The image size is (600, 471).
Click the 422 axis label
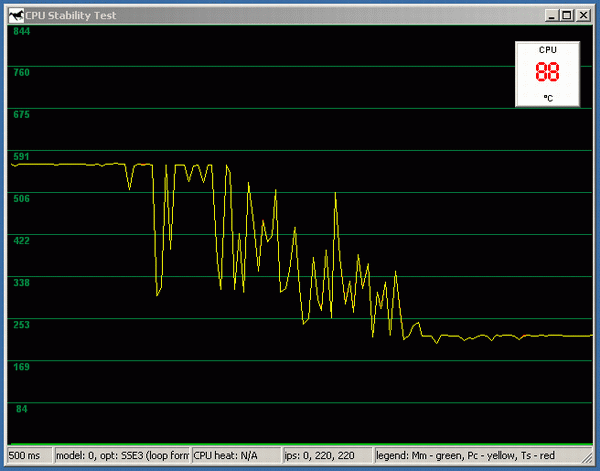[x=21, y=241]
